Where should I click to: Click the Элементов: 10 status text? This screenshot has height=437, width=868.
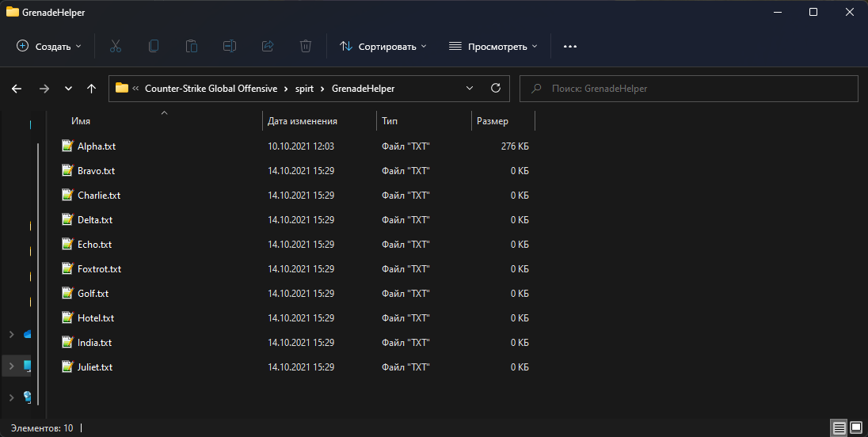pyautogui.click(x=42, y=428)
